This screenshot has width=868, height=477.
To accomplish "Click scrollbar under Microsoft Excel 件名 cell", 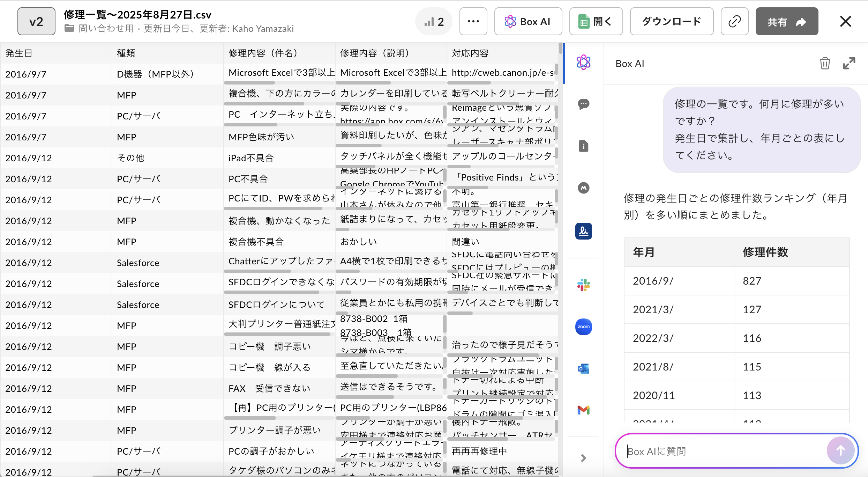I will 249,83.
